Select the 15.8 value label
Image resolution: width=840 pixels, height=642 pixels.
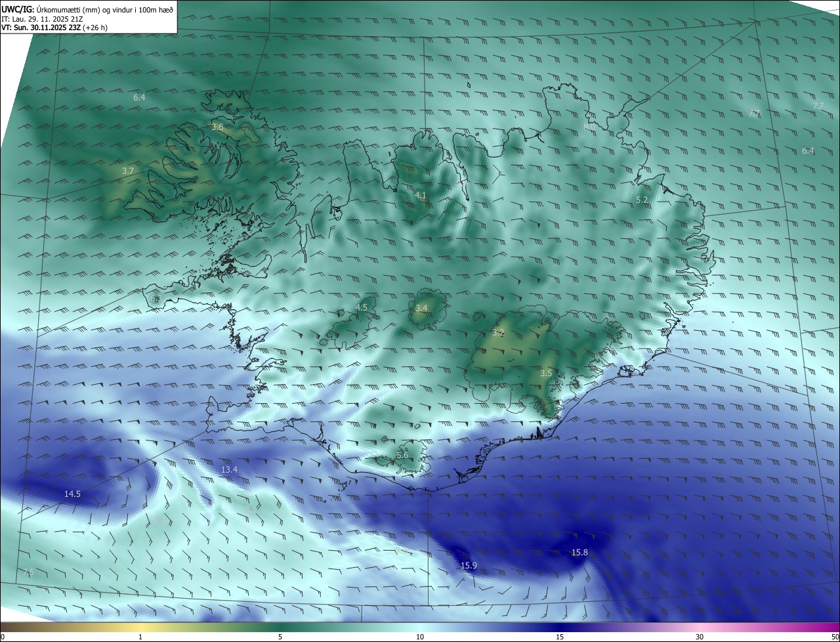point(579,552)
